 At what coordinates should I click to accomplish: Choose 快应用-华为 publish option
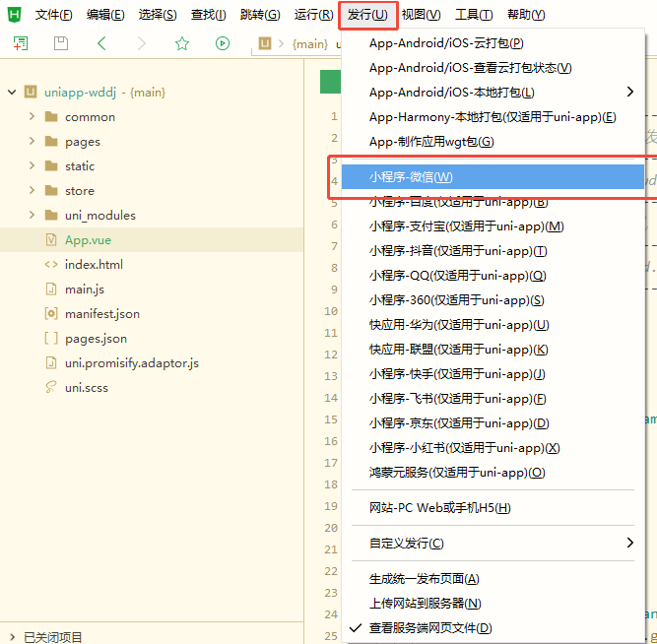point(493,325)
